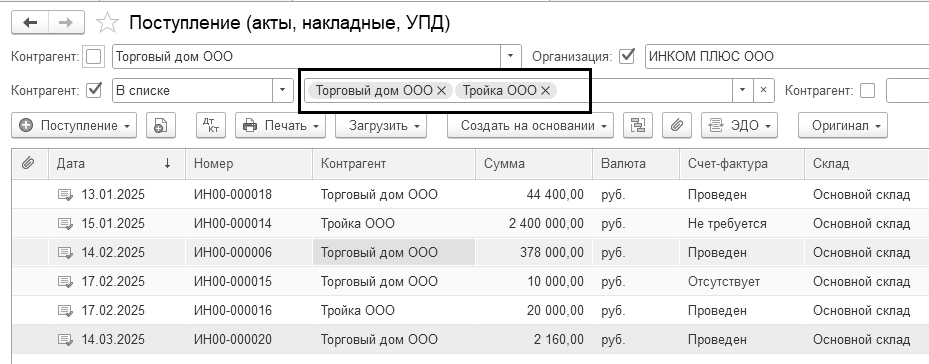Enable the first Контрагент filter checkbox
Viewport: 929px width, 364px height.
pyautogui.click(x=94, y=58)
